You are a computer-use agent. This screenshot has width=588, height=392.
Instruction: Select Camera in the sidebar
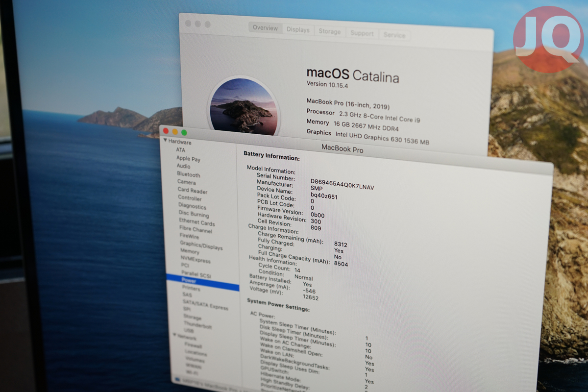186,182
